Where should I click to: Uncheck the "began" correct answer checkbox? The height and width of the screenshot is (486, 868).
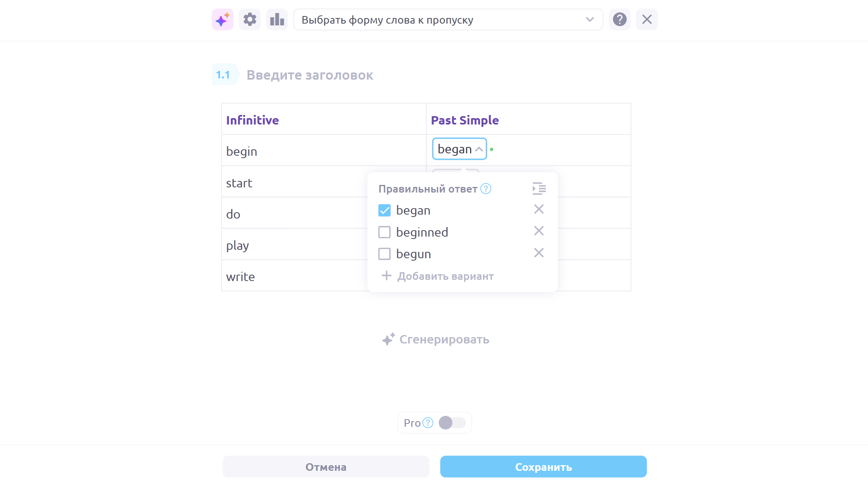click(384, 211)
